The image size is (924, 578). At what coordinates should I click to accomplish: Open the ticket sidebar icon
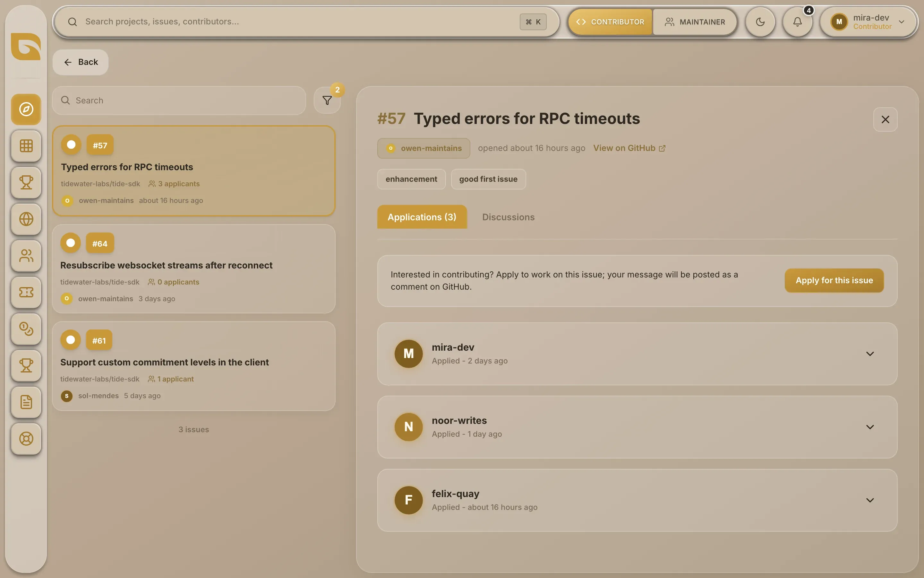pos(26,293)
